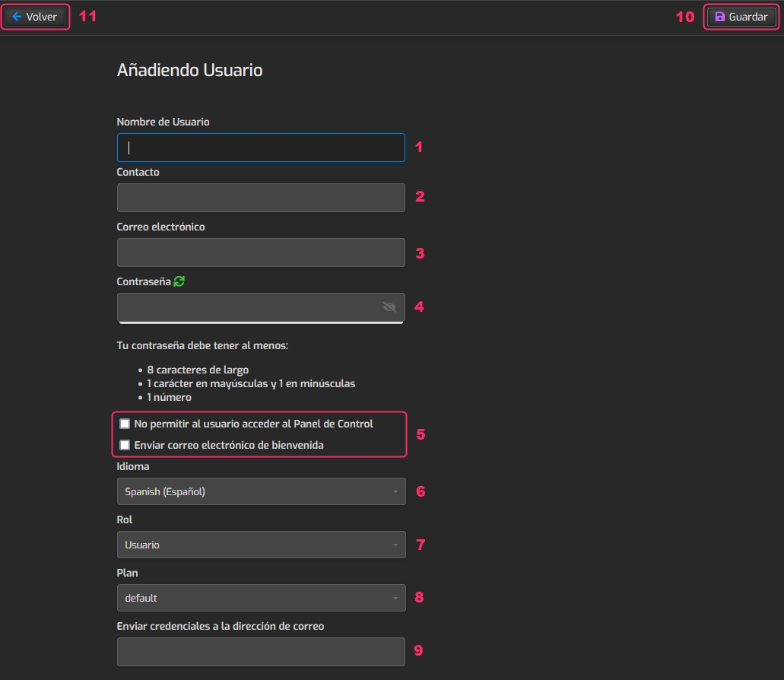The width and height of the screenshot is (784, 680).
Task: Focus the 'Enviar credenciales a la dirección' field
Action: pos(261,652)
